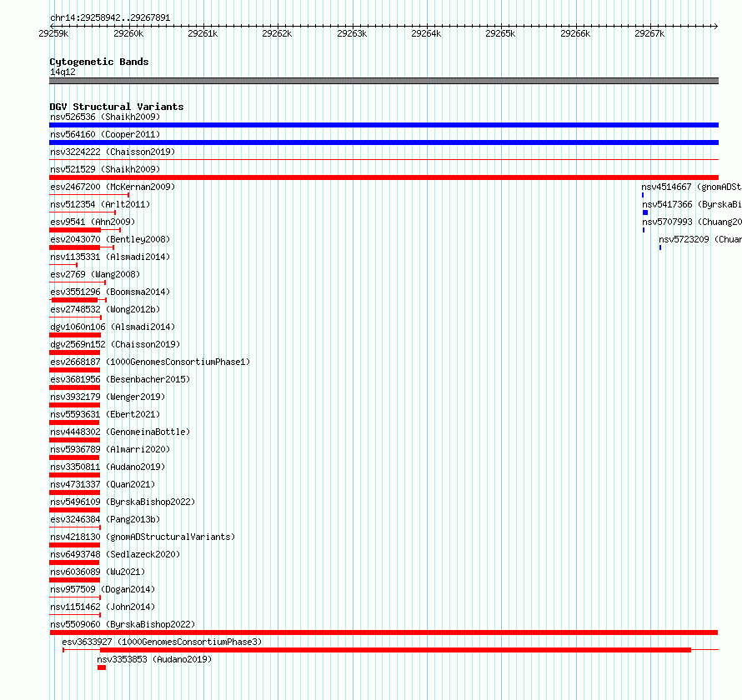Click nsv957509 (Dogan2014) label
742x700 pixels.
pos(103,589)
